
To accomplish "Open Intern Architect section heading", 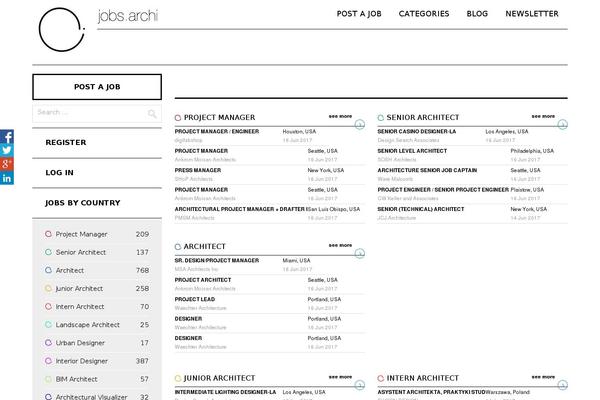I will coord(422,378).
